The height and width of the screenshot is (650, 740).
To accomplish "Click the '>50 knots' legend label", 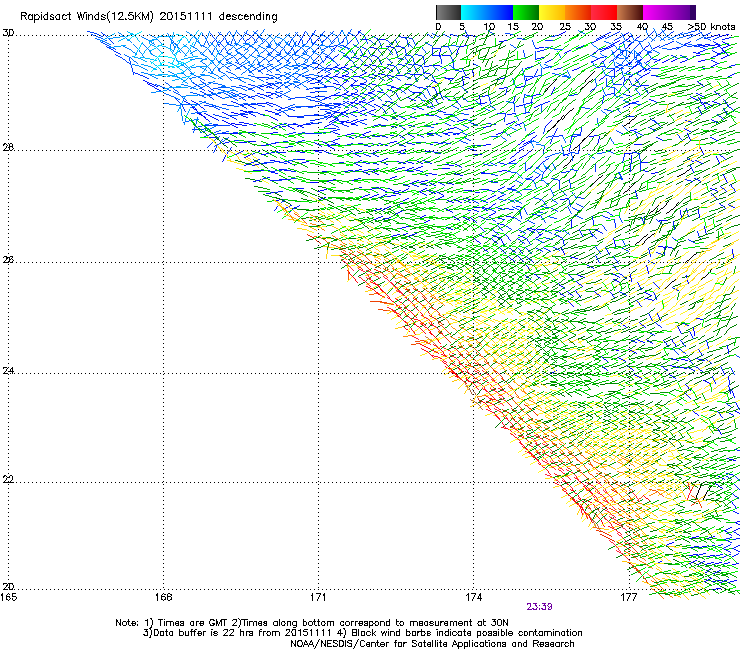I will [711, 26].
